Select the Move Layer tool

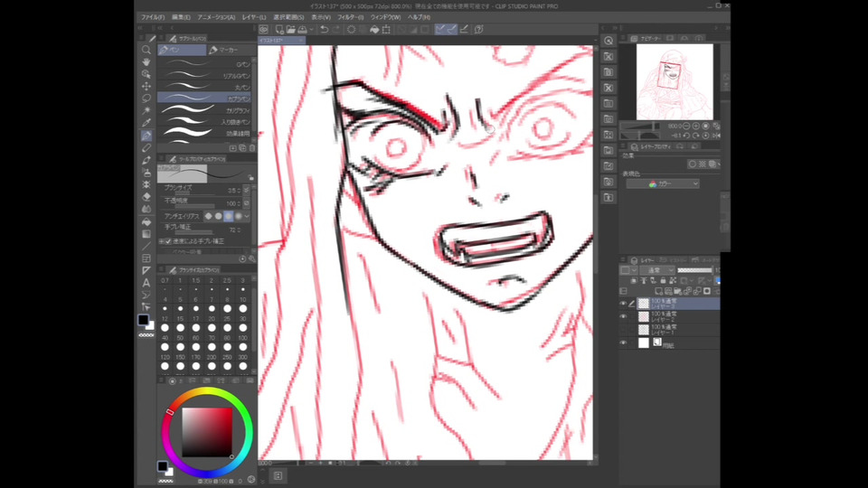tap(146, 87)
